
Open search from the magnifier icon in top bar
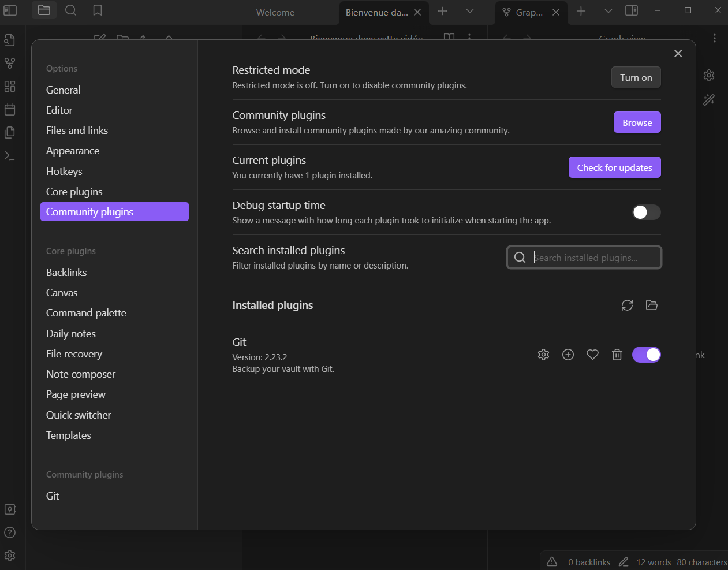coord(70,10)
